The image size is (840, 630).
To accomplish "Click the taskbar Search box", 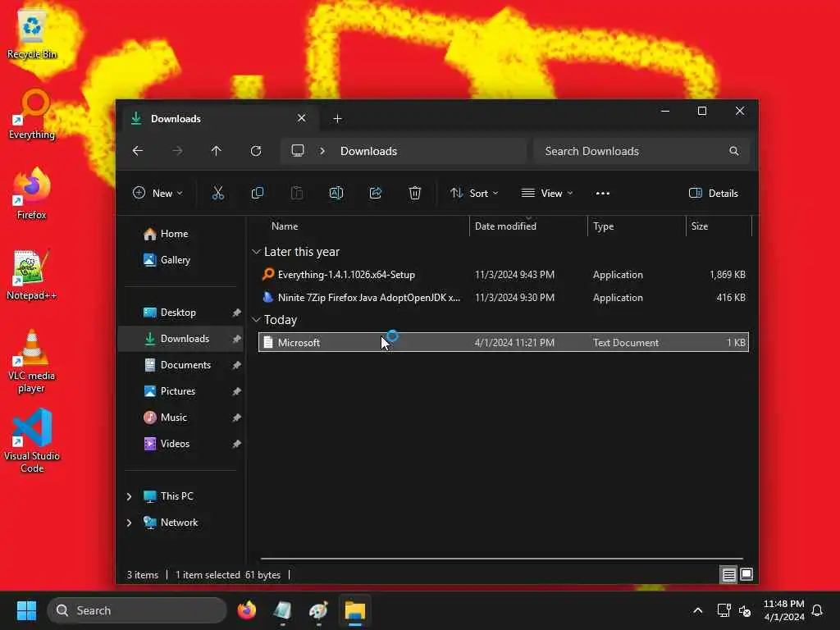I will [137, 610].
